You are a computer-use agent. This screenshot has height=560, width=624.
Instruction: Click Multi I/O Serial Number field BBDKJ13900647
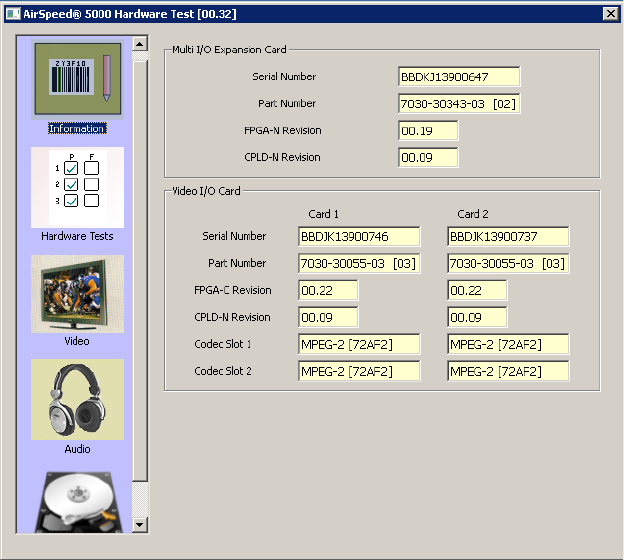[x=459, y=76]
